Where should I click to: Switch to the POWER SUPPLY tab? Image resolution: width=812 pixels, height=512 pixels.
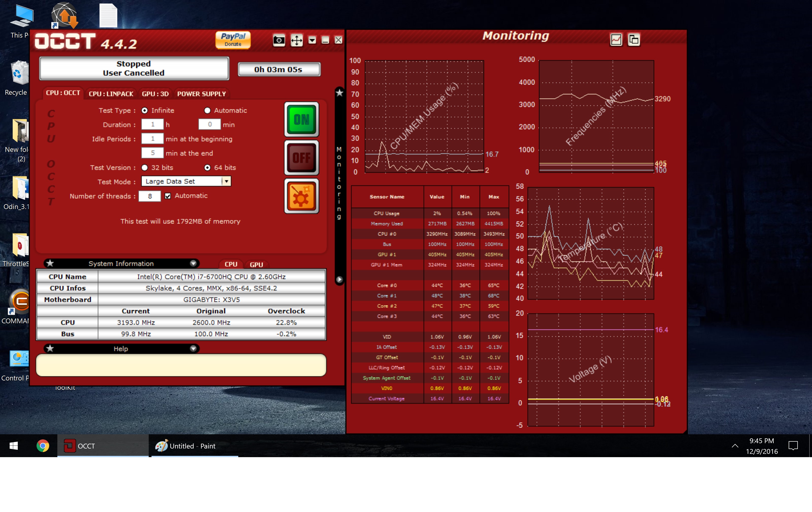pos(202,94)
